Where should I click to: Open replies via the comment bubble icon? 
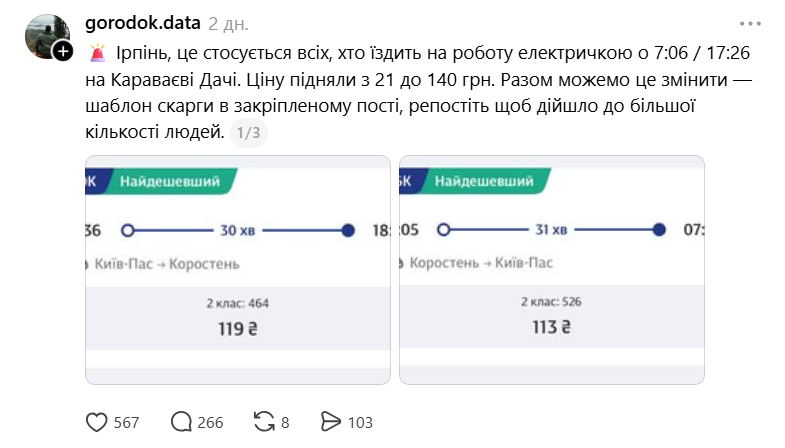point(181,422)
